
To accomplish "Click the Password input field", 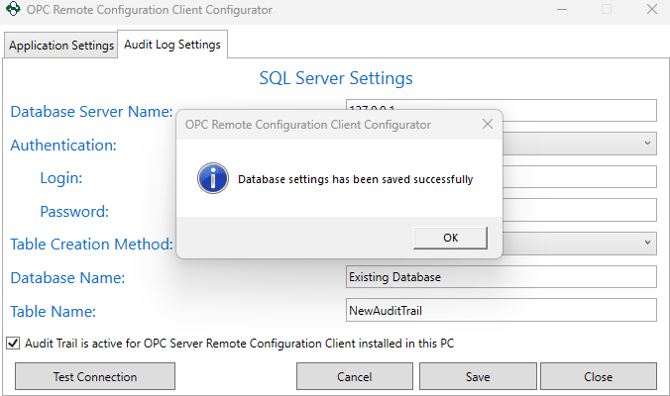I will click(579, 210).
